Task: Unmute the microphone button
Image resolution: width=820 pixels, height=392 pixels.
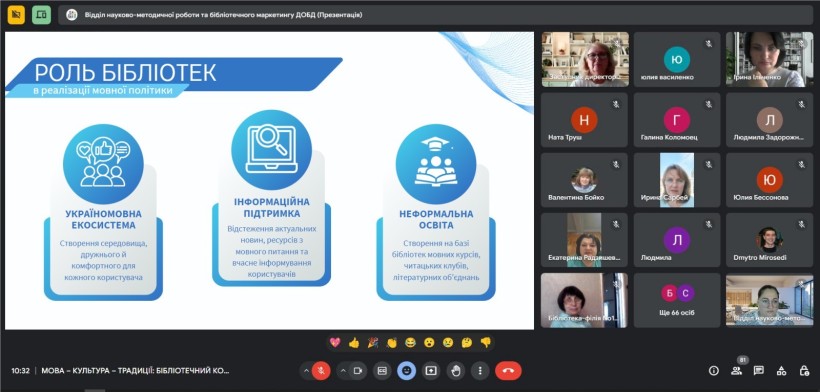Action: pyautogui.click(x=321, y=371)
